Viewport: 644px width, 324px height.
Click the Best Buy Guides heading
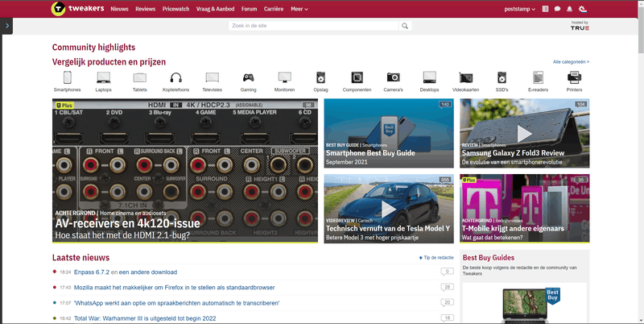click(x=489, y=258)
